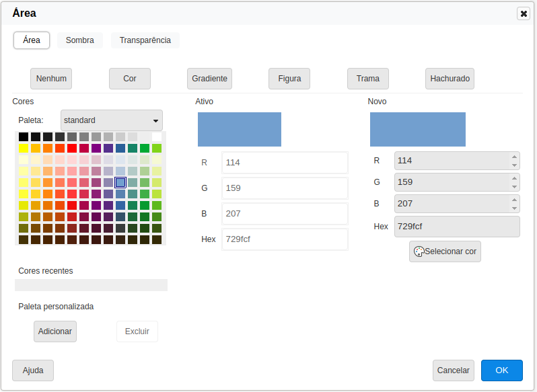Increase the Novo B value with up arrow
The width and height of the screenshot is (537, 392).
[x=515, y=200]
